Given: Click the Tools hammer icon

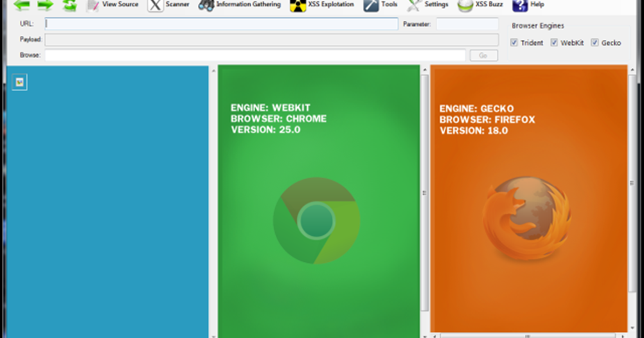Looking at the screenshot, I should (371, 5).
